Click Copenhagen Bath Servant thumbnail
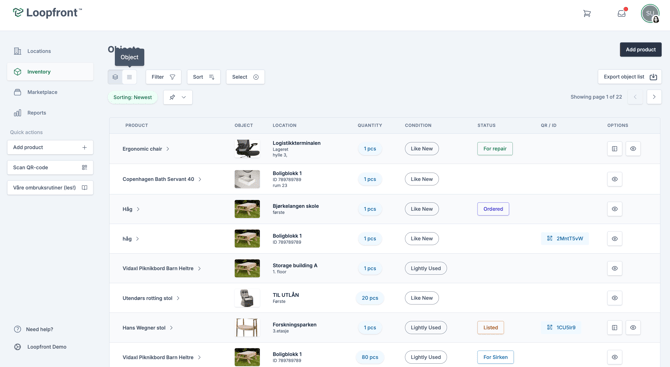670x367 pixels. click(247, 179)
